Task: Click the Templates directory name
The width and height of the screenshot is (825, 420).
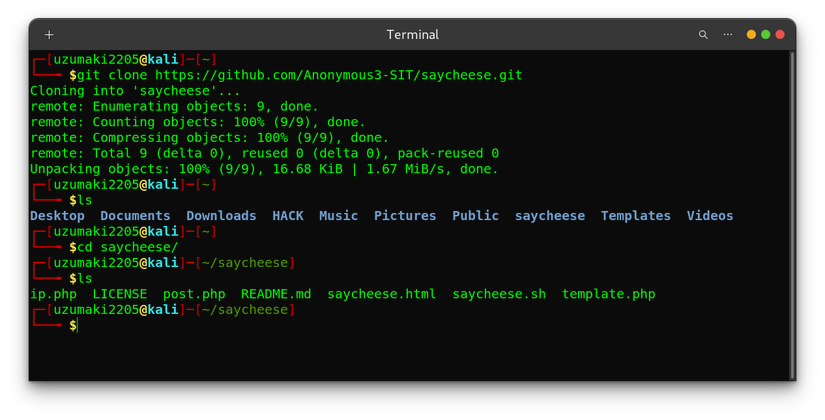Action: (x=635, y=216)
